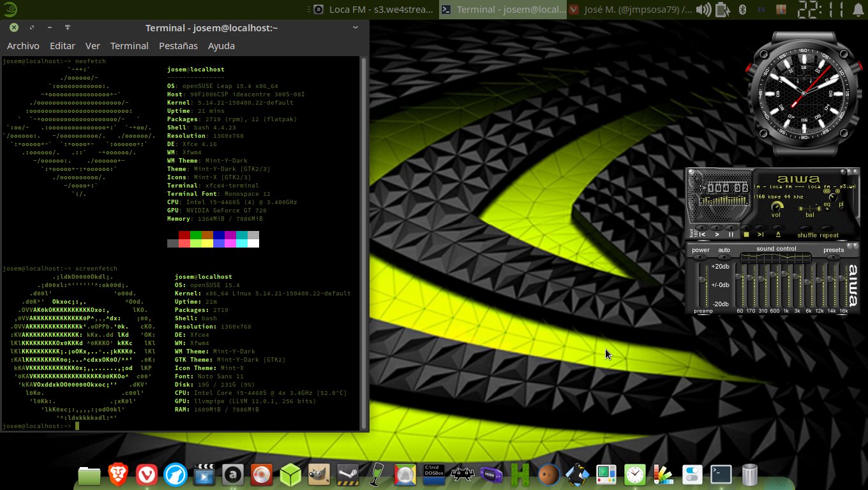Switch to the Loca FM taskbar window
The height and width of the screenshot is (490, 868).
[x=373, y=10]
